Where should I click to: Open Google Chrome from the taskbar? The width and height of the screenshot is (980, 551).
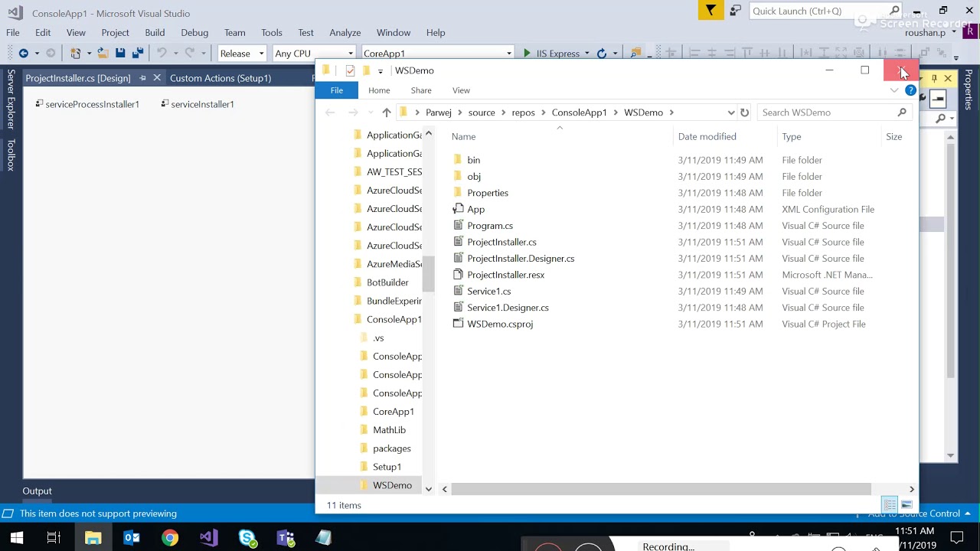(170, 538)
